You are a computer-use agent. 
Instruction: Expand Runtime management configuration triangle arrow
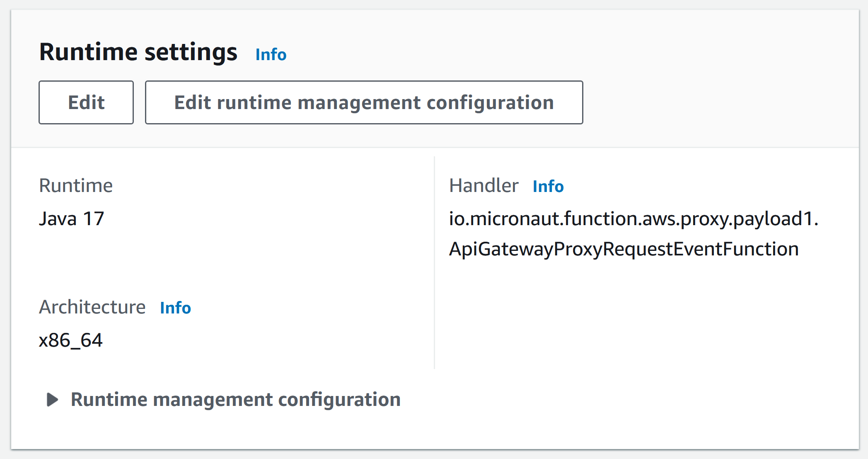[52, 400]
